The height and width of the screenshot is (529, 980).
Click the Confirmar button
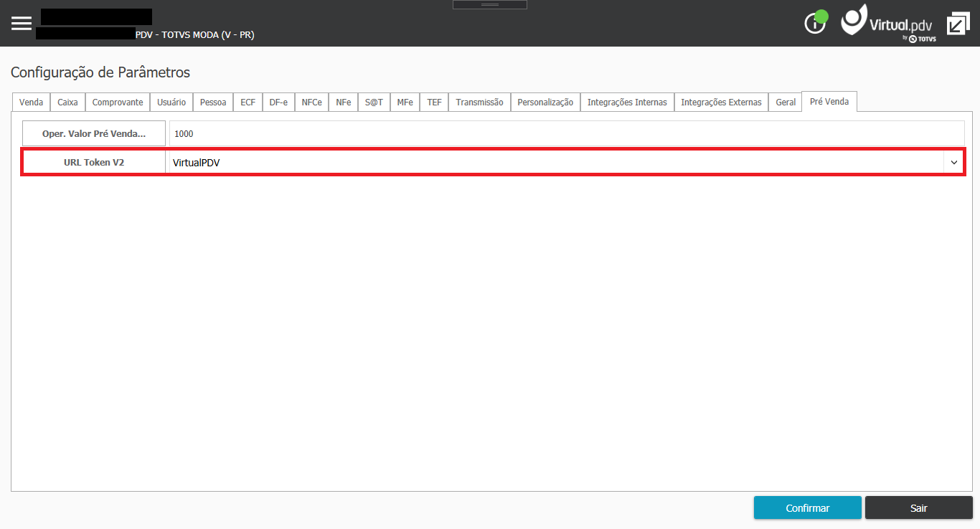point(808,507)
